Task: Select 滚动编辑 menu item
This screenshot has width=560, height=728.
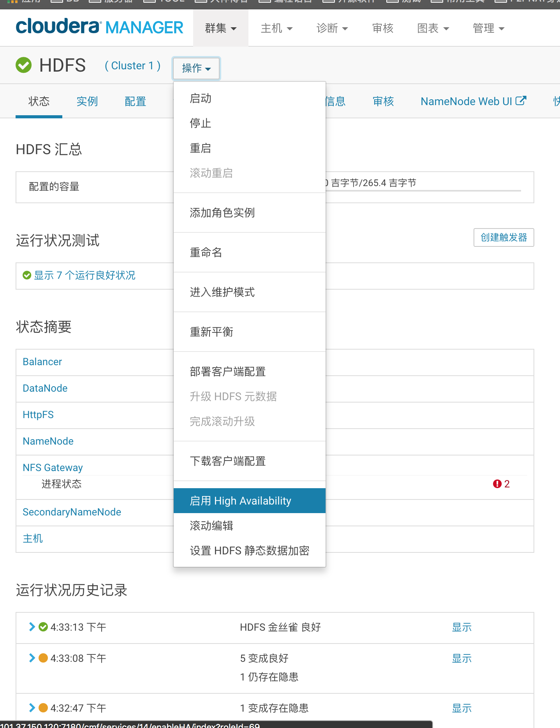Action: pyautogui.click(x=250, y=526)
